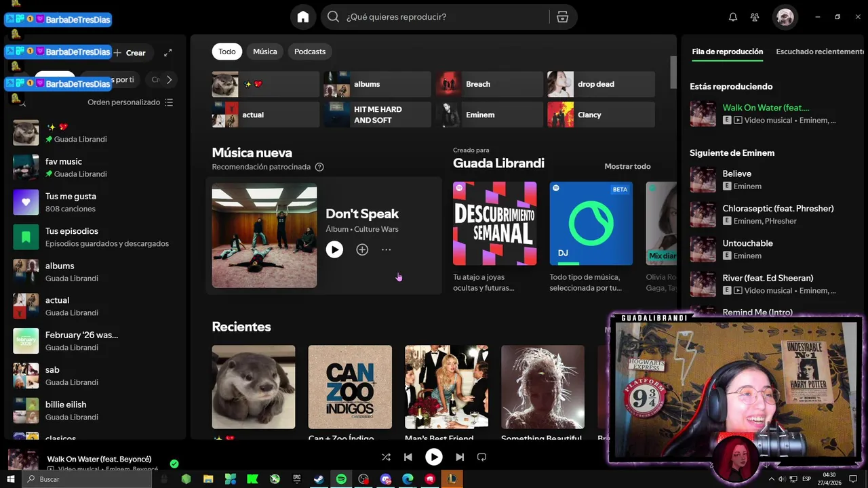Play 'River (feat. Ed Sheeran)' from the queue

(x=772, y=283)
